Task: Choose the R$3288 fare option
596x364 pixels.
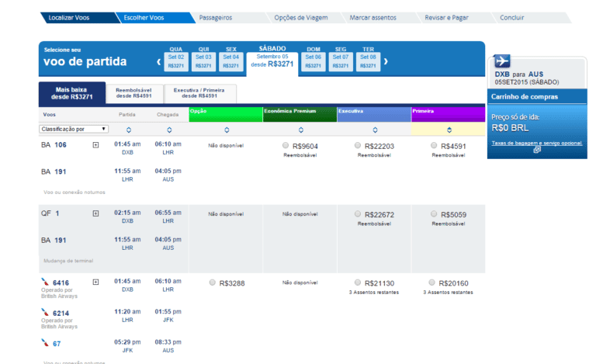Action: [x=213, y=283]
